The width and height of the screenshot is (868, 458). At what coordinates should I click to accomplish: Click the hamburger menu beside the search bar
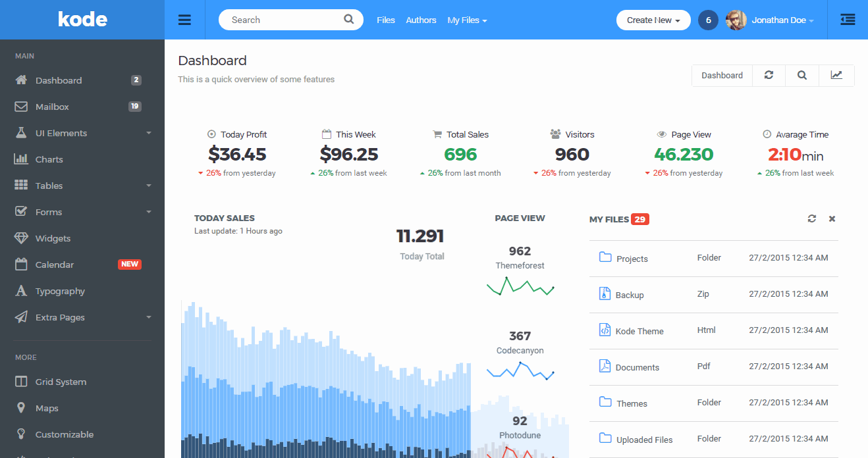[x=184, y=20]
